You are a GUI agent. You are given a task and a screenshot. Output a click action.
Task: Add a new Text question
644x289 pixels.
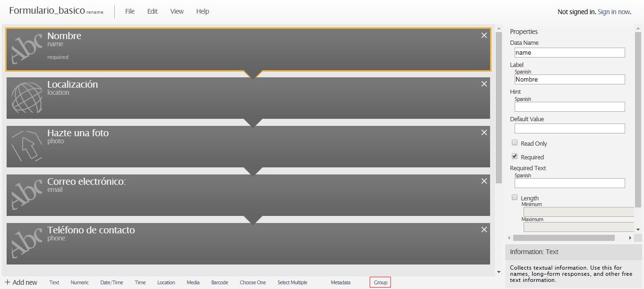point(54,282)
